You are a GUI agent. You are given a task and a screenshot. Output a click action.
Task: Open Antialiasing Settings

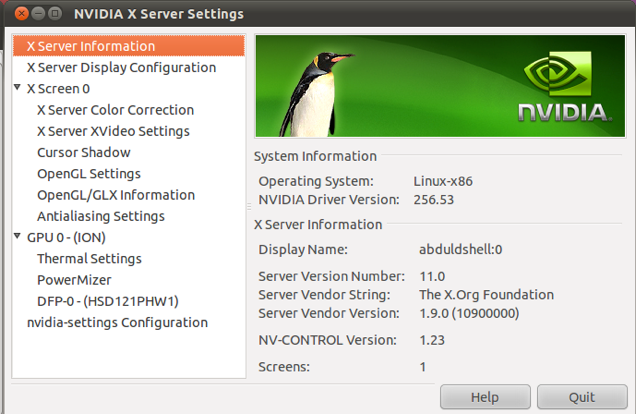[100, 216]
